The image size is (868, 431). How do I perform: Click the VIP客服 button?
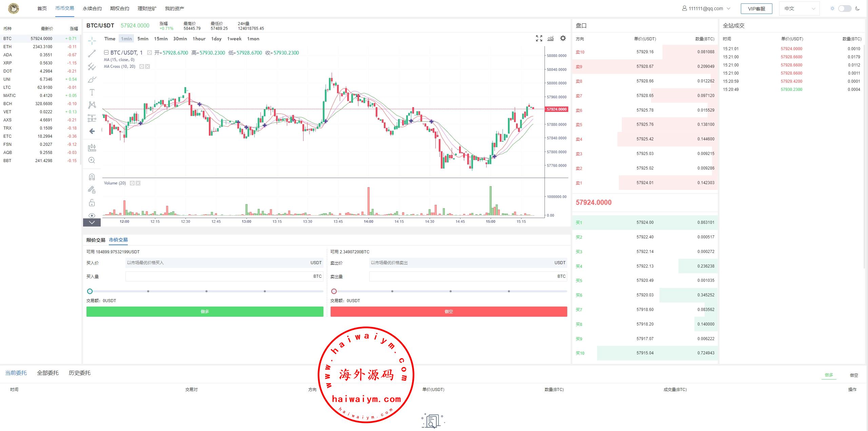coord(756,8)
